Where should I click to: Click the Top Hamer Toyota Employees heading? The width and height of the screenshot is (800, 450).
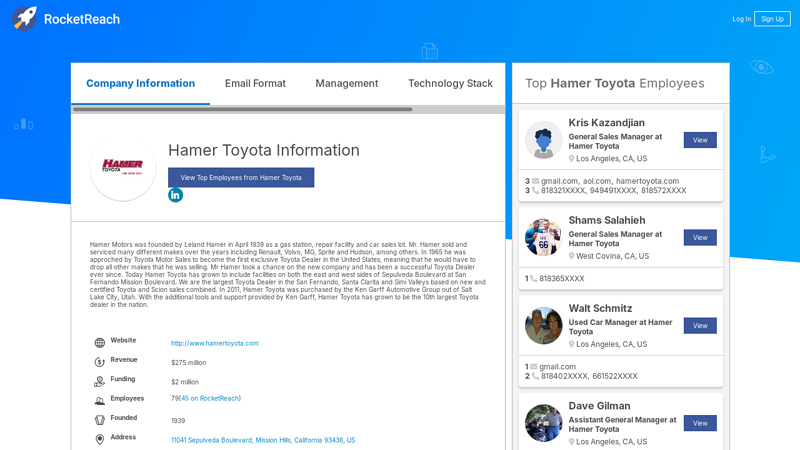615,83
